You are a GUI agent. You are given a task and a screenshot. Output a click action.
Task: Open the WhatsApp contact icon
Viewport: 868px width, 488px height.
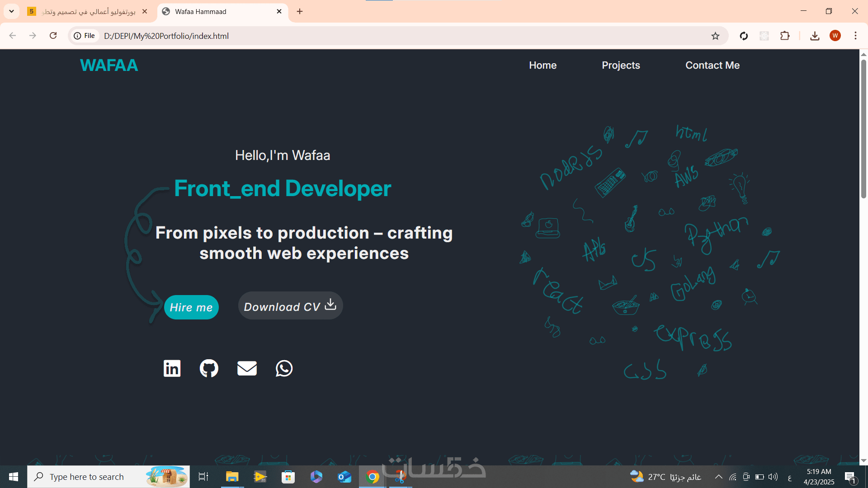coord(284,368)
